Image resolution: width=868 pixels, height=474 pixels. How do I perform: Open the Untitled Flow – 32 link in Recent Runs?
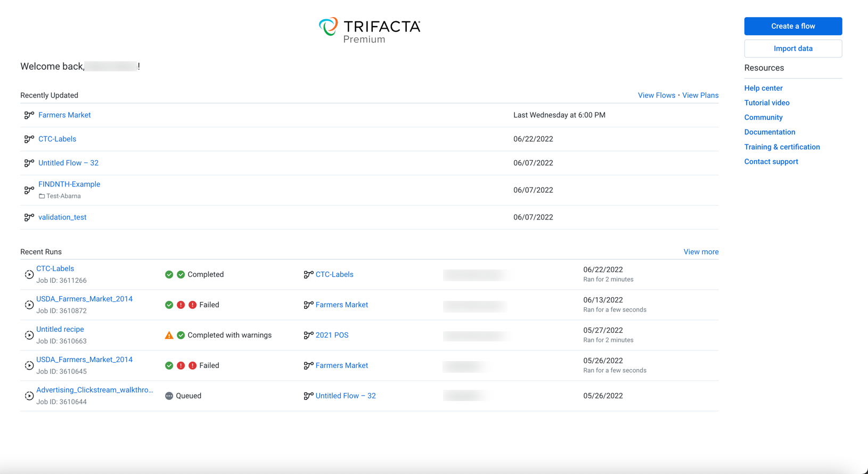[346, 396]
